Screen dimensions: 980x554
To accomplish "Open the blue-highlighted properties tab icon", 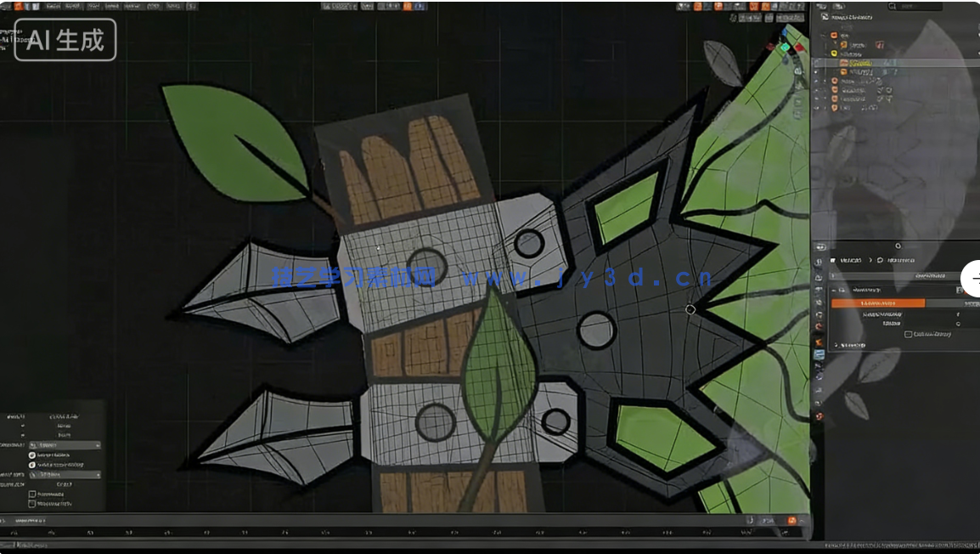I will [x=819, y=354].
